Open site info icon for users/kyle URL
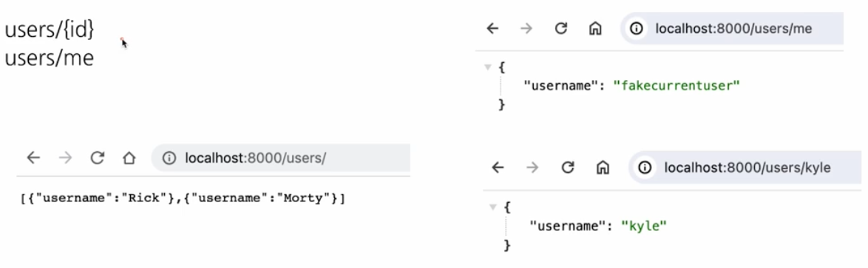Image resolution: width=868 pixels, height=268 pixels. pos(645,167)
